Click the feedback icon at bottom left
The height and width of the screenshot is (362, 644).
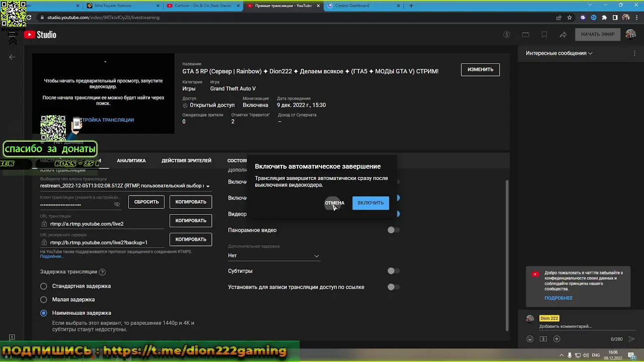tap(12, 337)
